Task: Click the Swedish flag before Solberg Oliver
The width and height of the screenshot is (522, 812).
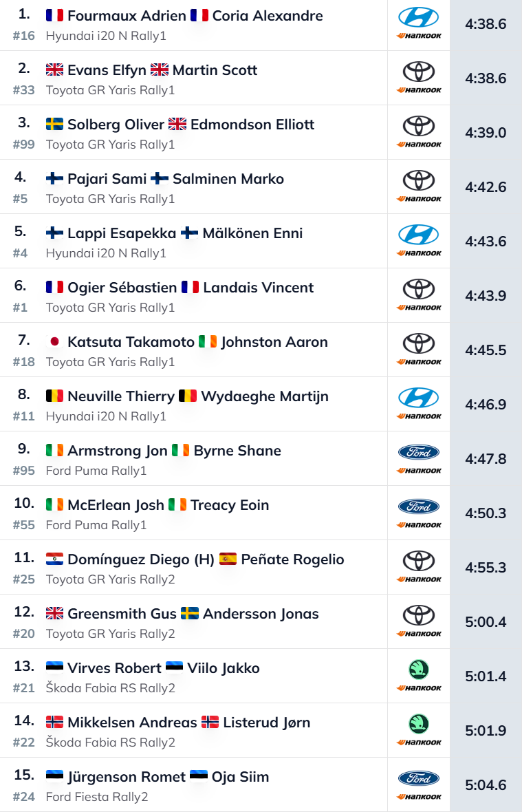Action: (x=54, y=125)
